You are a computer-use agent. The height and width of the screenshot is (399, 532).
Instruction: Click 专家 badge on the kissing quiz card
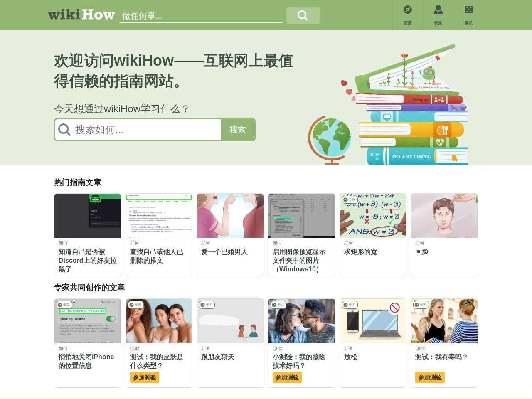278,305
